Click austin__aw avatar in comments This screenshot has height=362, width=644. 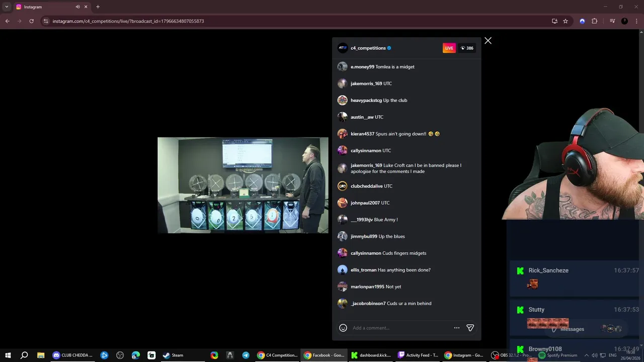[x=343, y=117]
